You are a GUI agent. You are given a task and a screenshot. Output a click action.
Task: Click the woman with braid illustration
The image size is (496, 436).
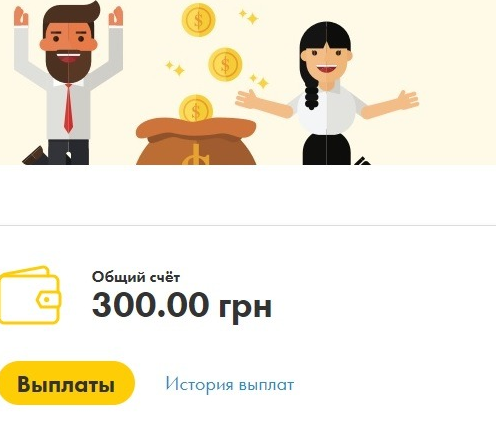click(327, 94)
